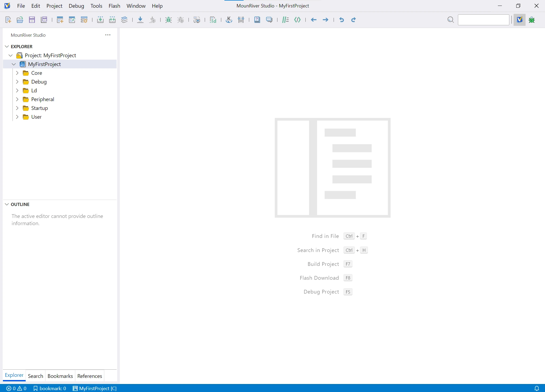Viewport: 545px width, 392px height.
Task: Click the stacked layers toolbar icon
Action: 124,20
